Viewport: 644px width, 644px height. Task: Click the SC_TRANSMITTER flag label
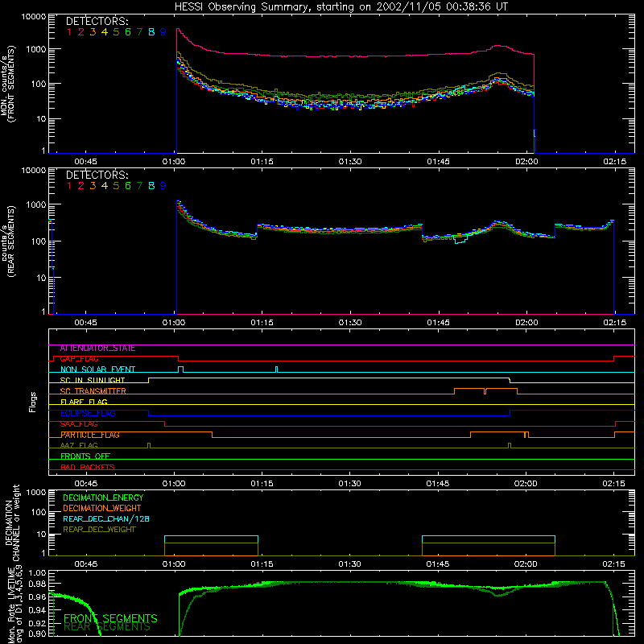93,391
